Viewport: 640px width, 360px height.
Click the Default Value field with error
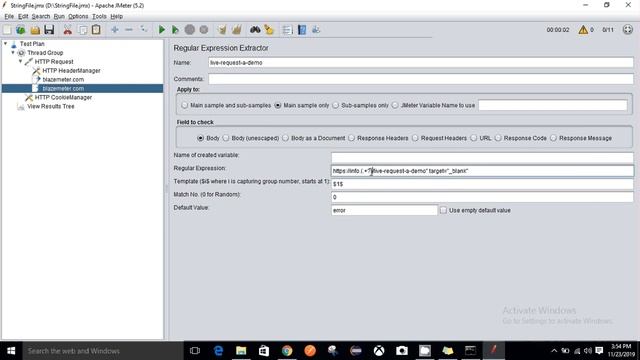pos(384,210)
